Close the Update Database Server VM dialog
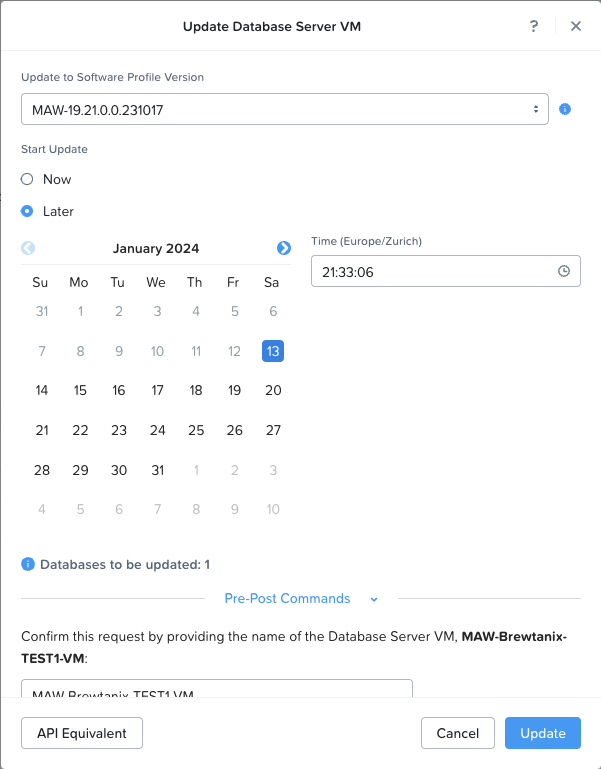Image resolution: width=601 pixels, height=769 pixels. click(576, 26)
